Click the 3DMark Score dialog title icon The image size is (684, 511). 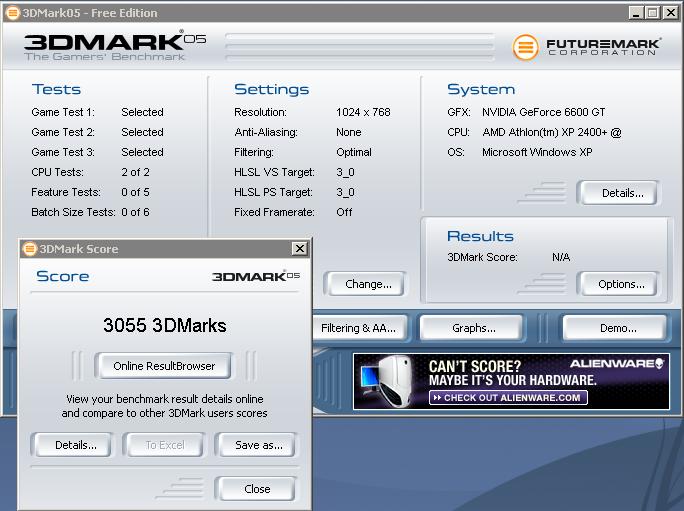pos(30,249)
